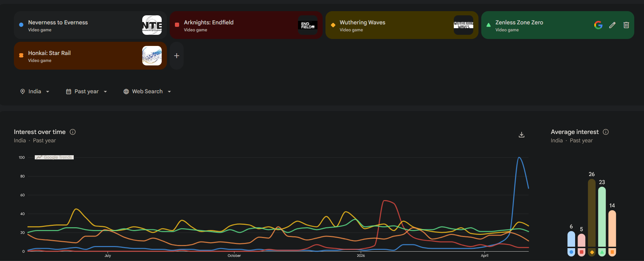Expand the Past year time range dropdown

(x=87, y=91)
